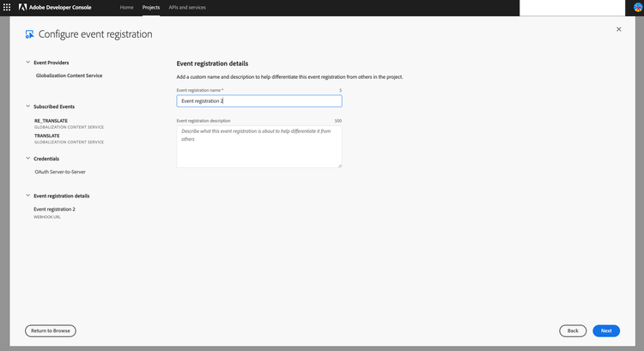Open the app switcher grid icon
This screenshot has width=644, height=351.
(x=8, y=7)
